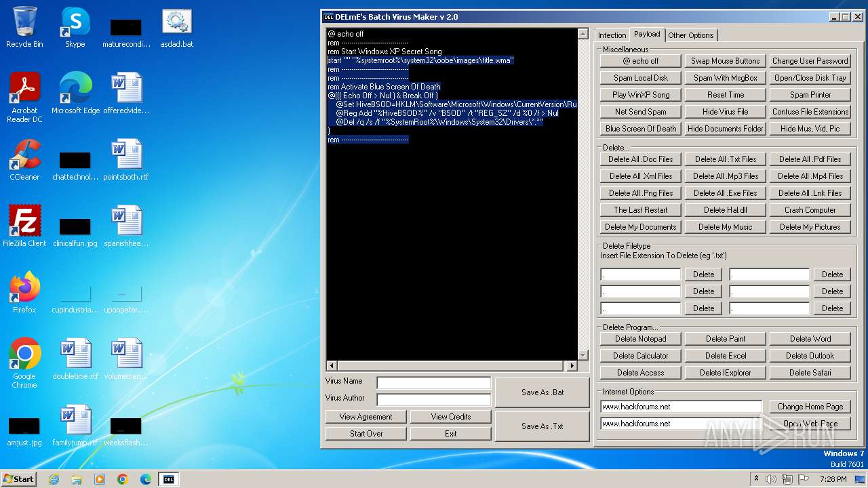Open media player from the taskbar

point(100,479)
